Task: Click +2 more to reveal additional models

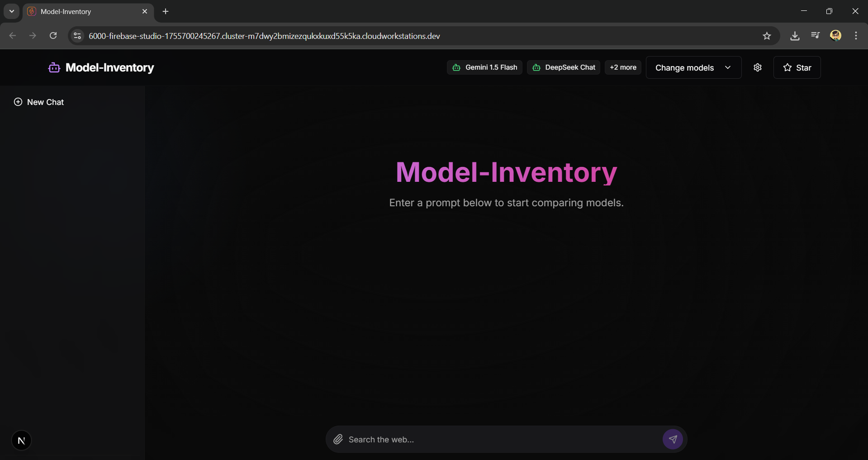Action: (623, 67)
